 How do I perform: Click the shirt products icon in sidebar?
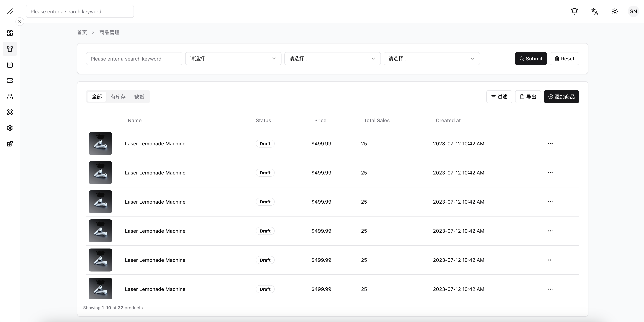coord(10,49)
